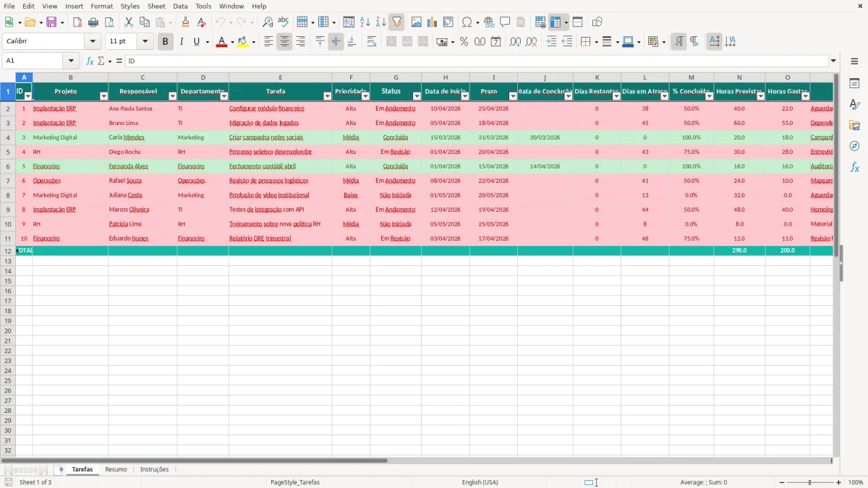The height and width of the screenshot is (488, 868).
Task: Click the Print icon
Action: tap(93, 22)
